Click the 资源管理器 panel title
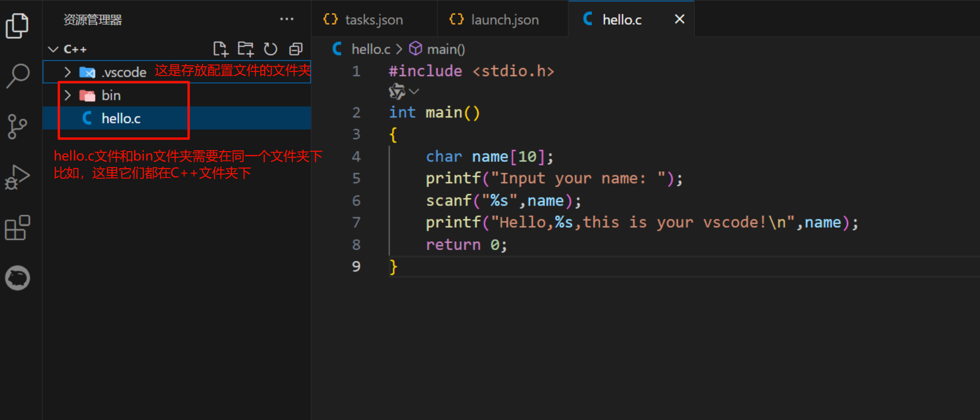This screenshot has height=420, width=980. click(92, 20)
